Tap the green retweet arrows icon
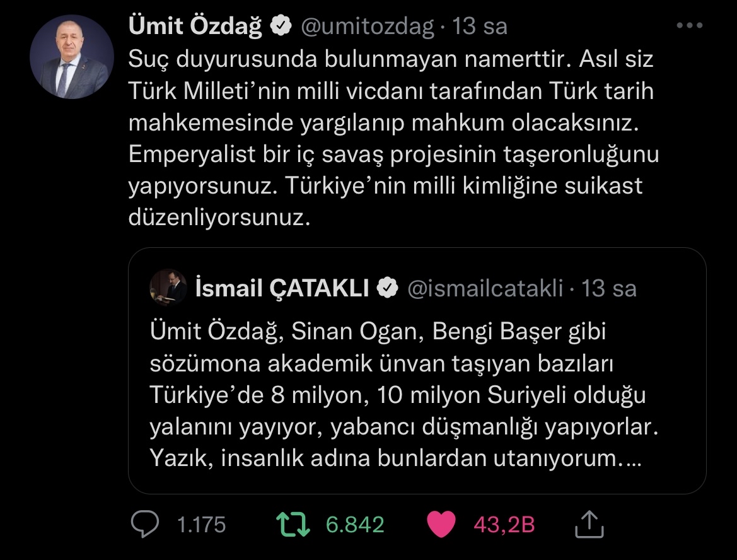 click(294, 524)
